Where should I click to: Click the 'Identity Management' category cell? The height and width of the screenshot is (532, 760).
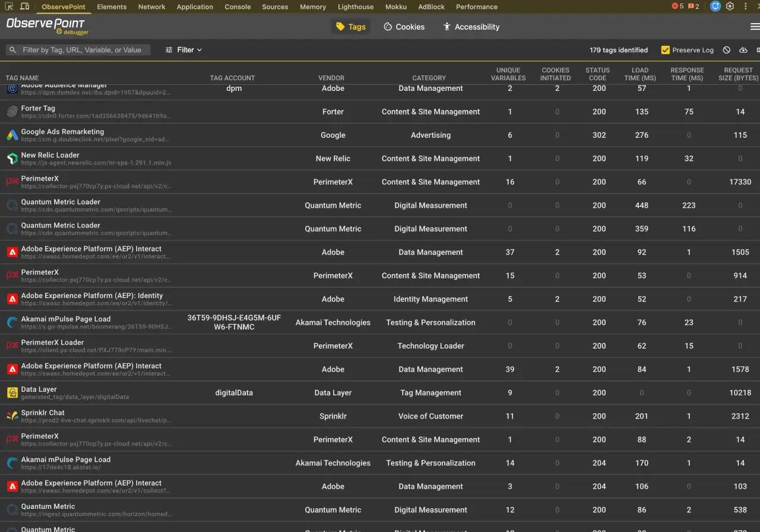(430, 299)
